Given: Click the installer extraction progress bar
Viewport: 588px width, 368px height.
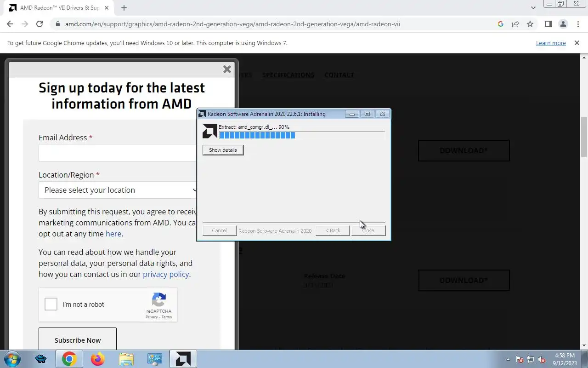Looking at the screenshot, I should [302, 135].
